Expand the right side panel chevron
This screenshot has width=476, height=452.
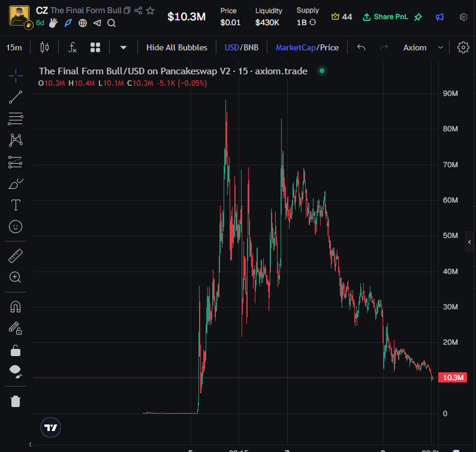tap(470, 242)
